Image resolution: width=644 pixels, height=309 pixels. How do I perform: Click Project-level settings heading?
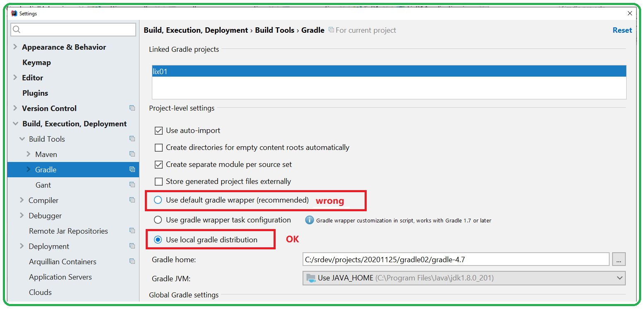pos(182,108)
